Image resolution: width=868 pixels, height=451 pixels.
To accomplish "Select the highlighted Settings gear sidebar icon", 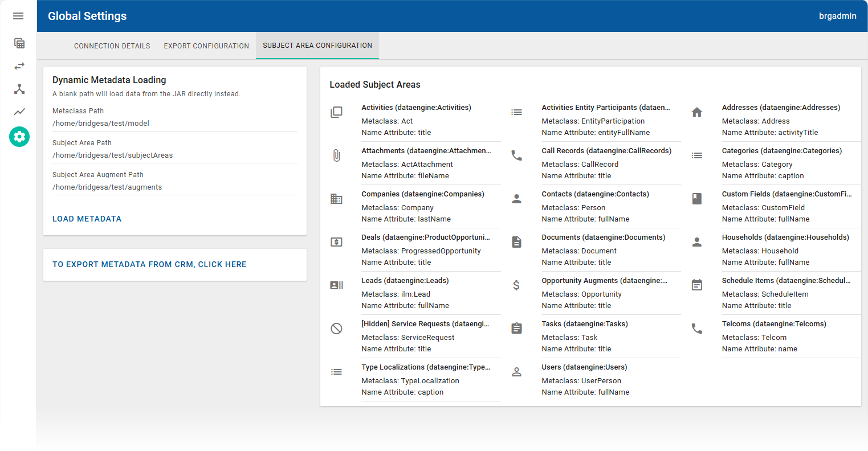I will (x=19, y=137).
